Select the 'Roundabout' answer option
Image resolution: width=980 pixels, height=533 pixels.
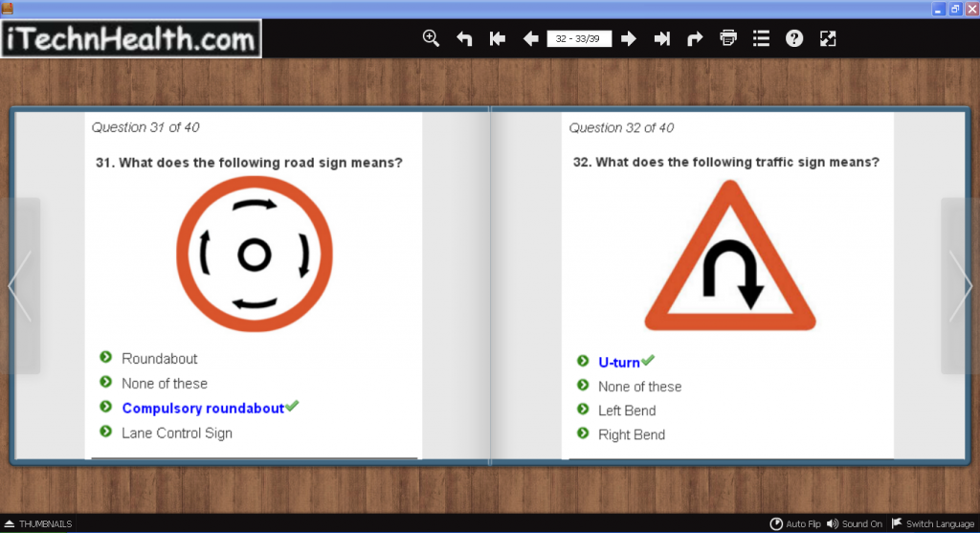[159, 358]
